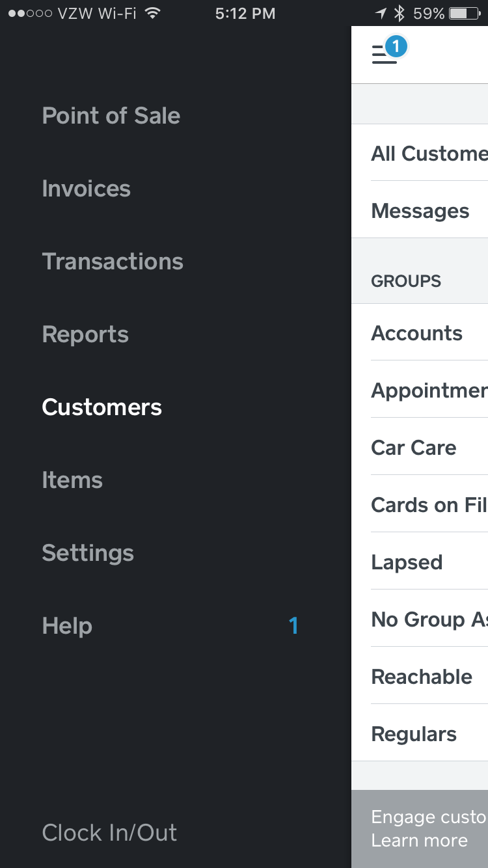Viewport: 488px width, 868px height.
Task: Open Transactions from side menu
Action: coord(113,262)
